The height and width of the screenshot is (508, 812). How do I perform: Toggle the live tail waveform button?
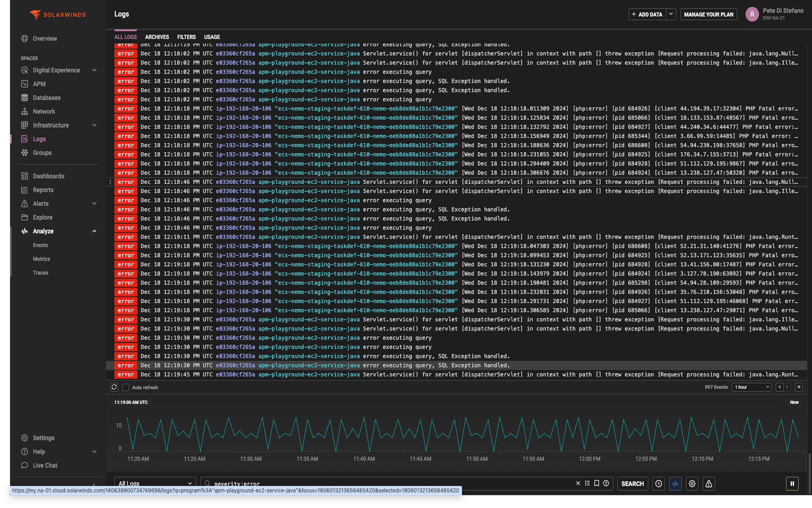coord(675,483)
